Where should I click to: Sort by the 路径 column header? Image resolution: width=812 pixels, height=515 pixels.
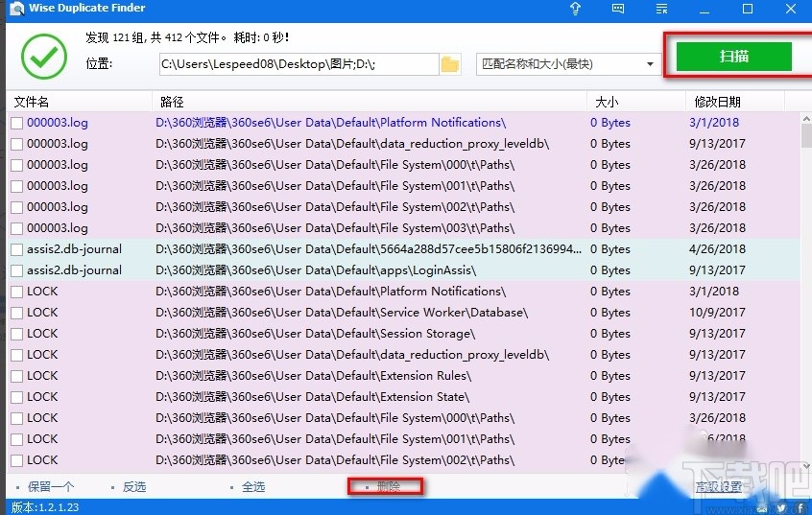point(172,102)
